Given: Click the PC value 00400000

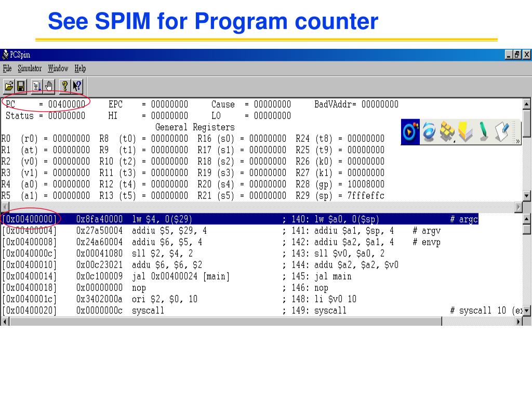Looking at the screenshot, I should (x=66, y=104).
